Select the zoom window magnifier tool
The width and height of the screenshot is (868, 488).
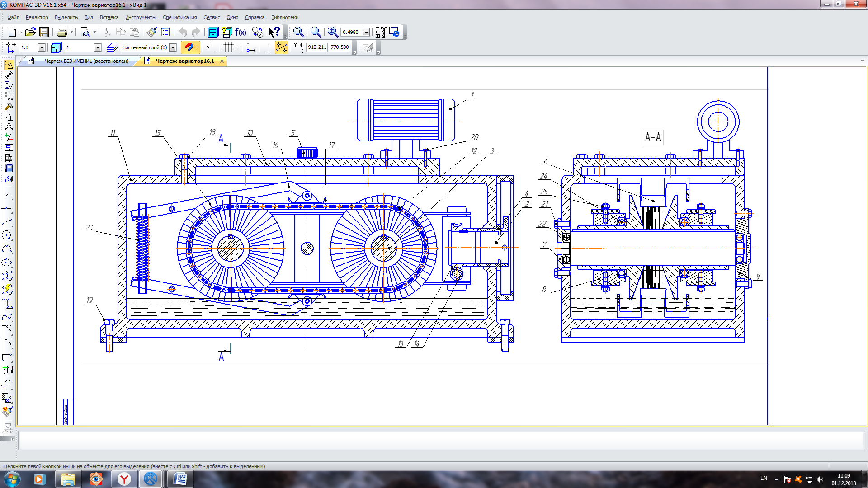(316, 32)
